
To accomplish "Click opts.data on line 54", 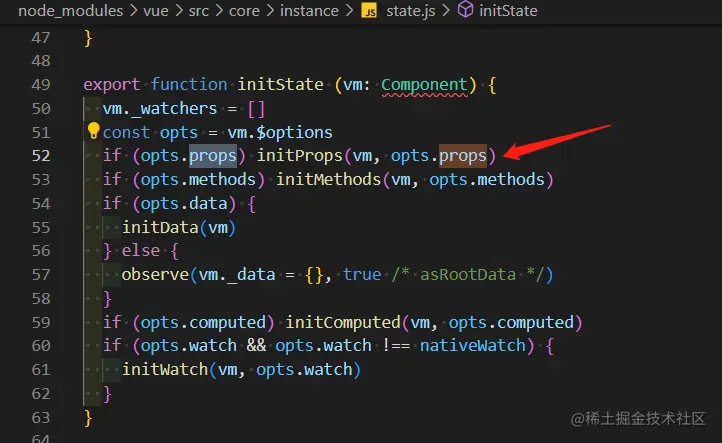I will pyautogui.click(x=184, y=204).
